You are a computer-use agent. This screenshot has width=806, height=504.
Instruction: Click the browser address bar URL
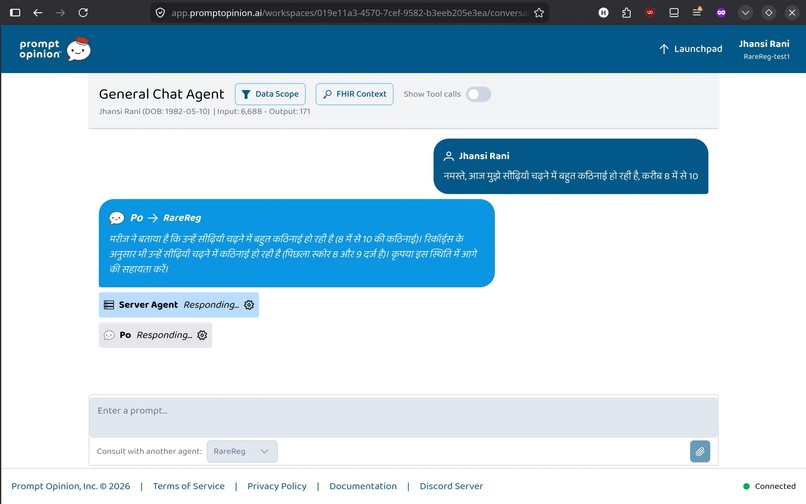tap(349, 12)
